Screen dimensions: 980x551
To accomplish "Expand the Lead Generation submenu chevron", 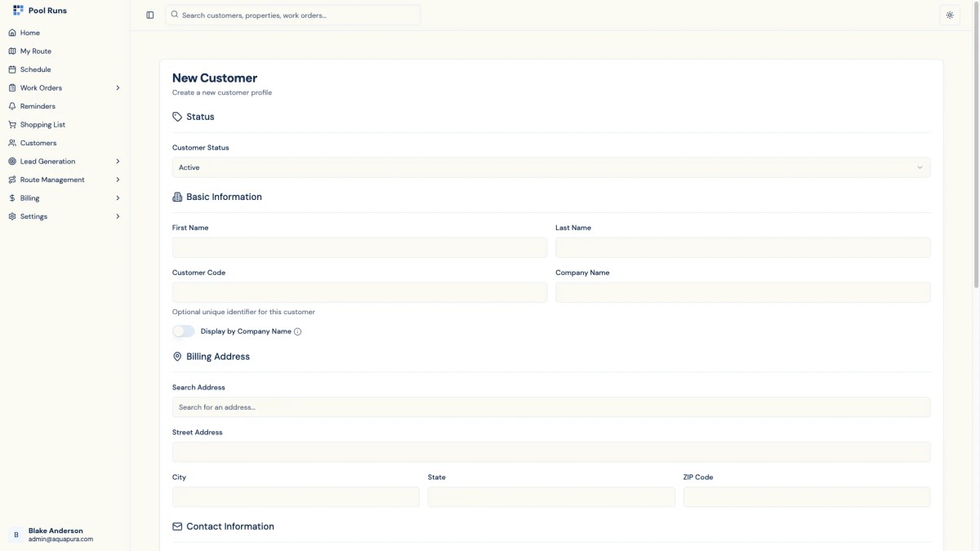I will pyautogui.click(x=118, y=162).
